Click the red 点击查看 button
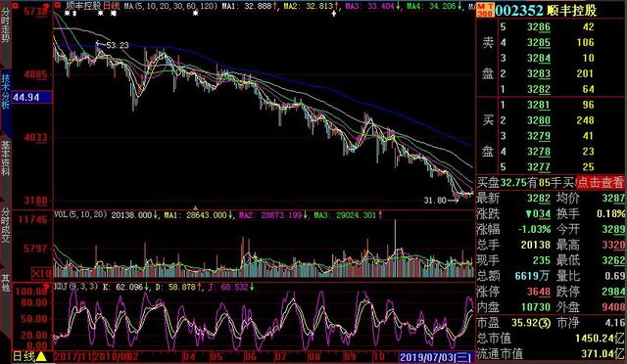Image resolution: width=627 pixels, height=364 pixels. coord(601,182)
